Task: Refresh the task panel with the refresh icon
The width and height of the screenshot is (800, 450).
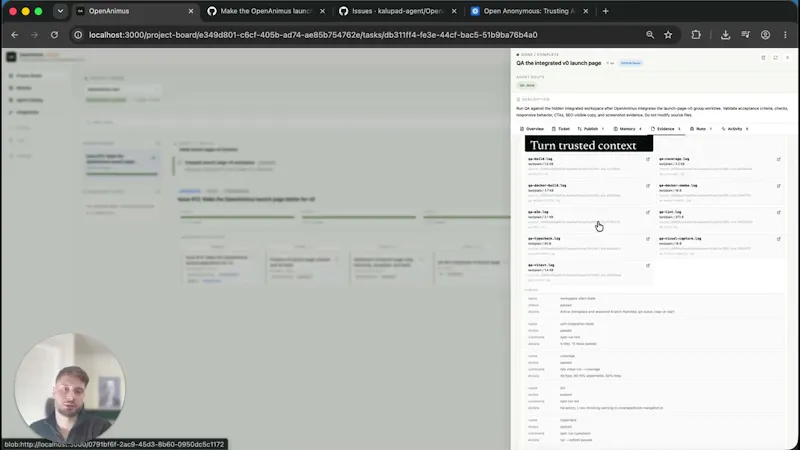Action: point(776,58)
